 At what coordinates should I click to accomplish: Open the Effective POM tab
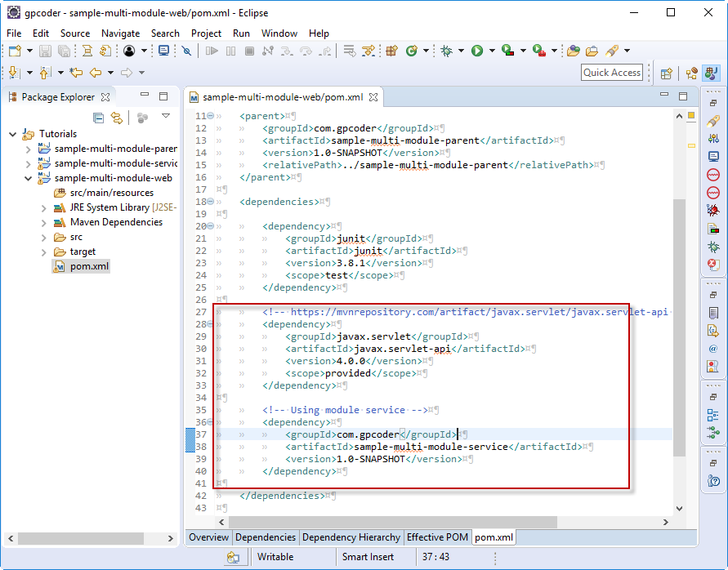pyautogui.click(x=438, y=537)
